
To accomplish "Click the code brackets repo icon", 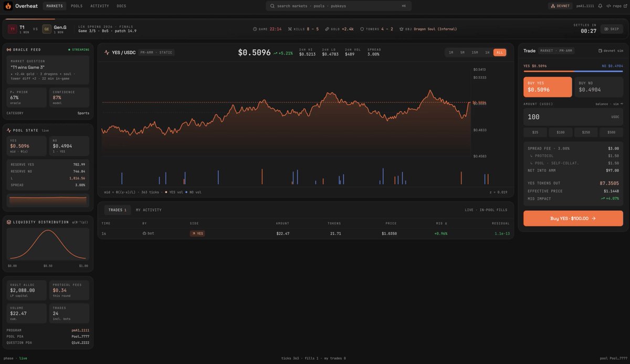I will click(x=608, y=6).
